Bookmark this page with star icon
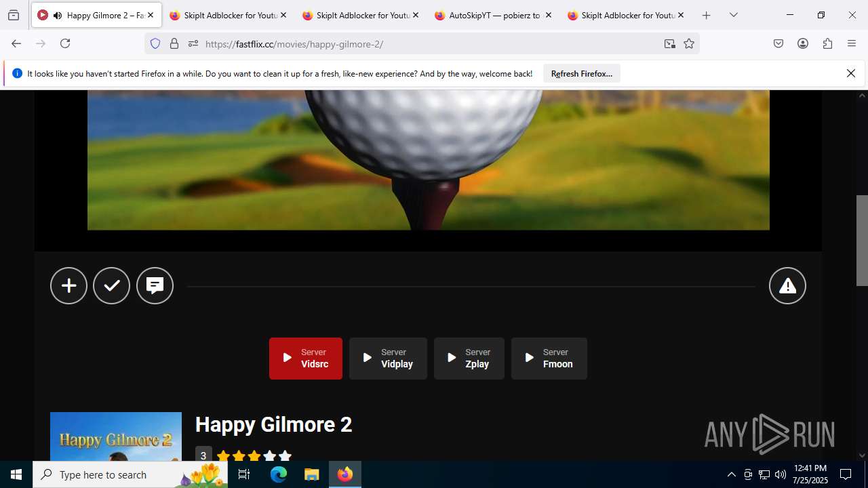This screenshot has width=868, height=488. (x=689, y=44)
